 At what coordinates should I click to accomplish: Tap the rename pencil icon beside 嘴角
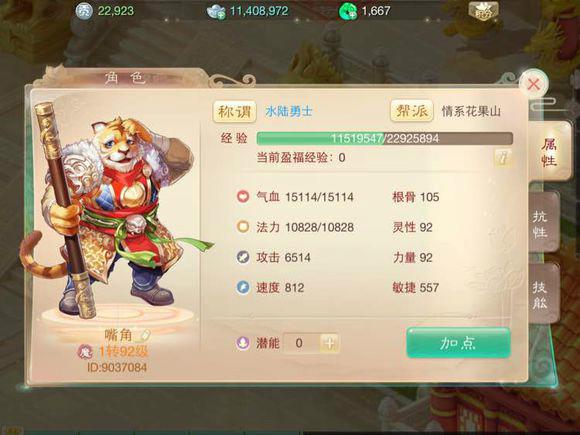(x=145, y=335)
